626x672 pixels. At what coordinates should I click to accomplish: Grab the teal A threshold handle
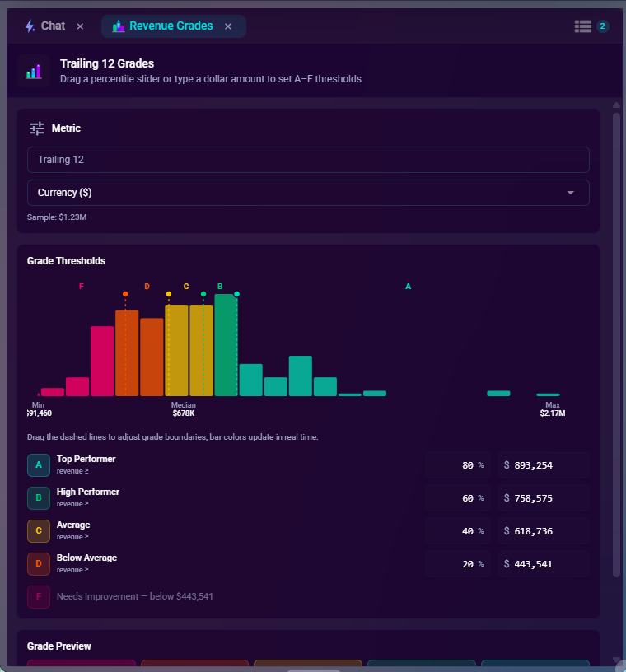click(x=236, y=294)
